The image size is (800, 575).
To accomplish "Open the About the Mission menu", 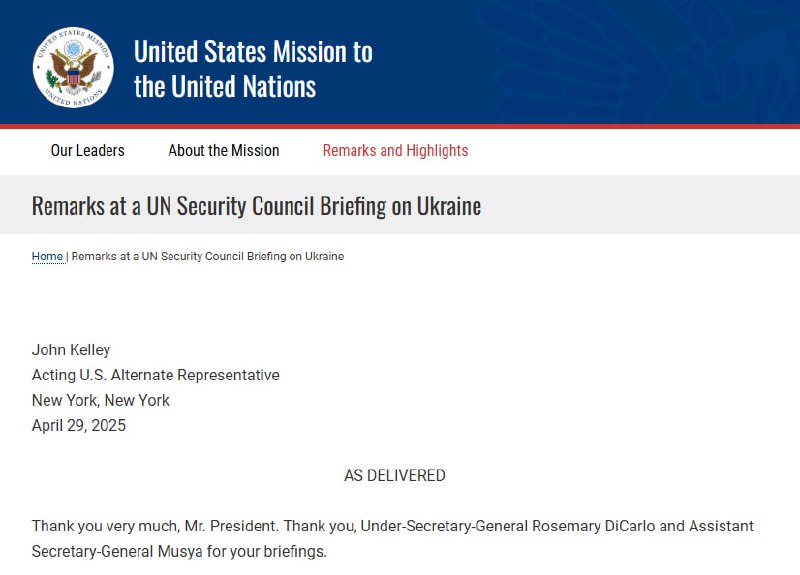I will [x=224, y=151].
